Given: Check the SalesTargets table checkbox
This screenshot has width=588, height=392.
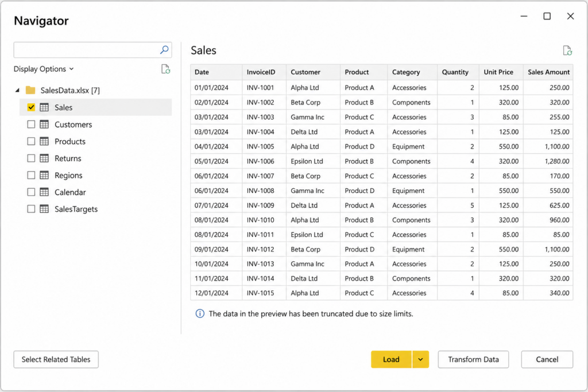Looking at the screenshot, I should click(31, 209).
